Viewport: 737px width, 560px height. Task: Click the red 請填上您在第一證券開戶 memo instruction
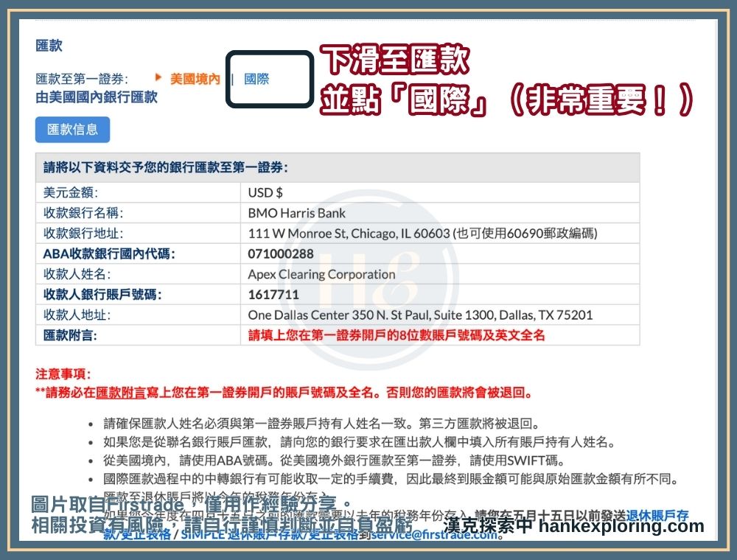(397, 335)
